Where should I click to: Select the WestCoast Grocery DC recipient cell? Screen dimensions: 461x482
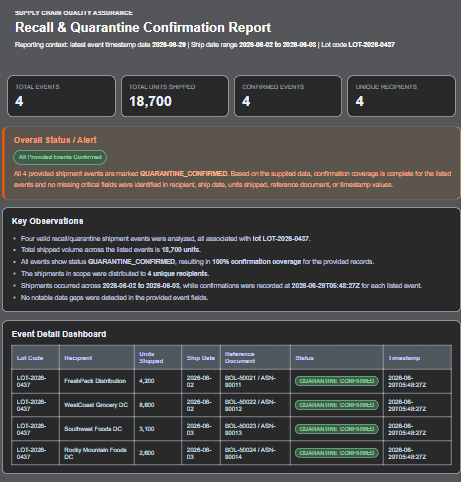(96, 405)
